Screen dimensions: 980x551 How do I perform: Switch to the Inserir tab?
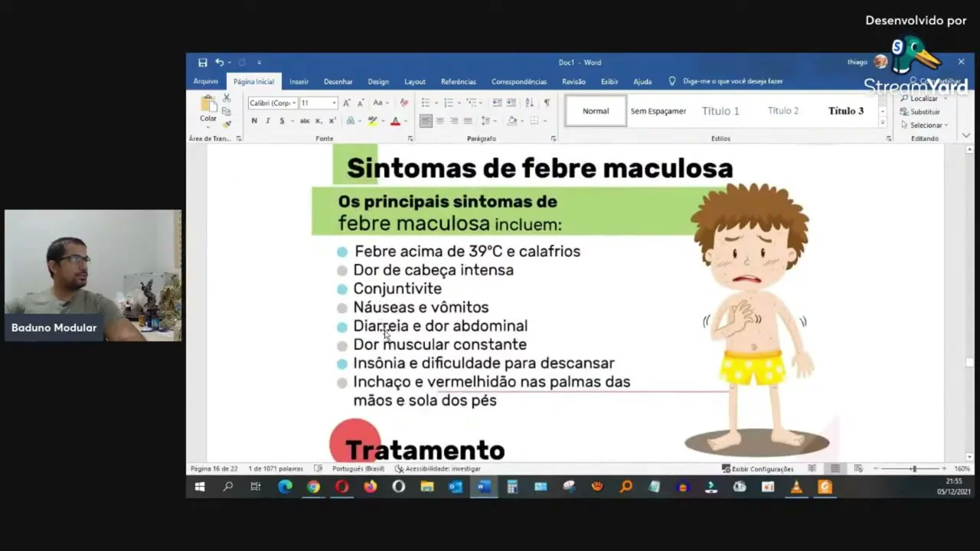point(299,82)
